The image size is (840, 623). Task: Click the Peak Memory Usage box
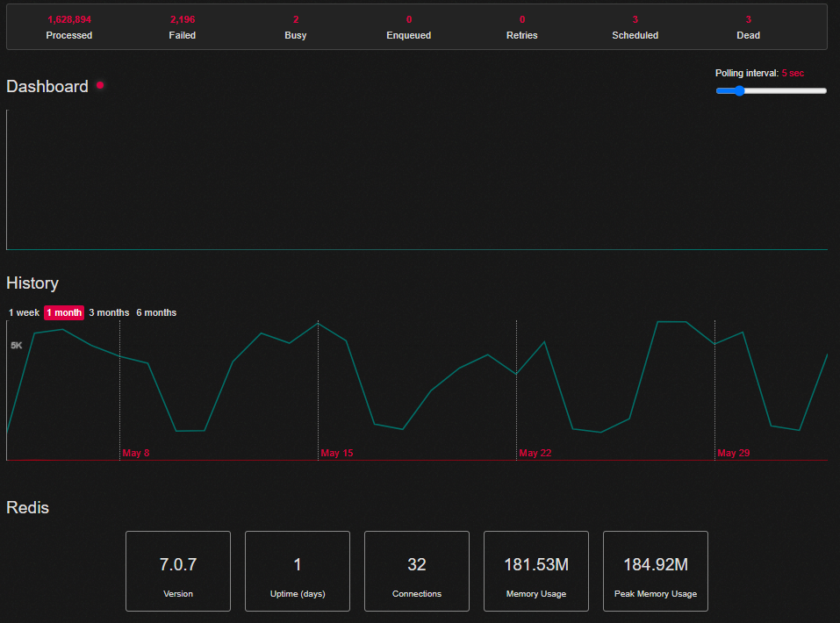tap(656, 571)
